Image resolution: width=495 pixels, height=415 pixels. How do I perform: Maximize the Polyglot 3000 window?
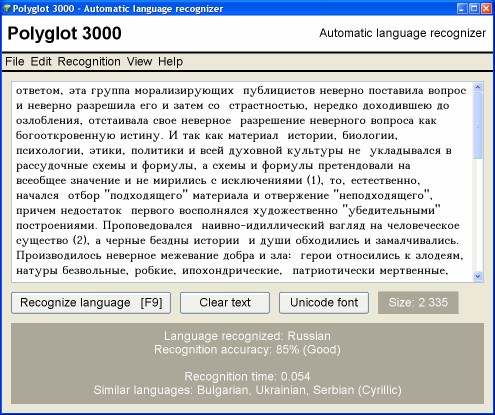coord(474,8)
